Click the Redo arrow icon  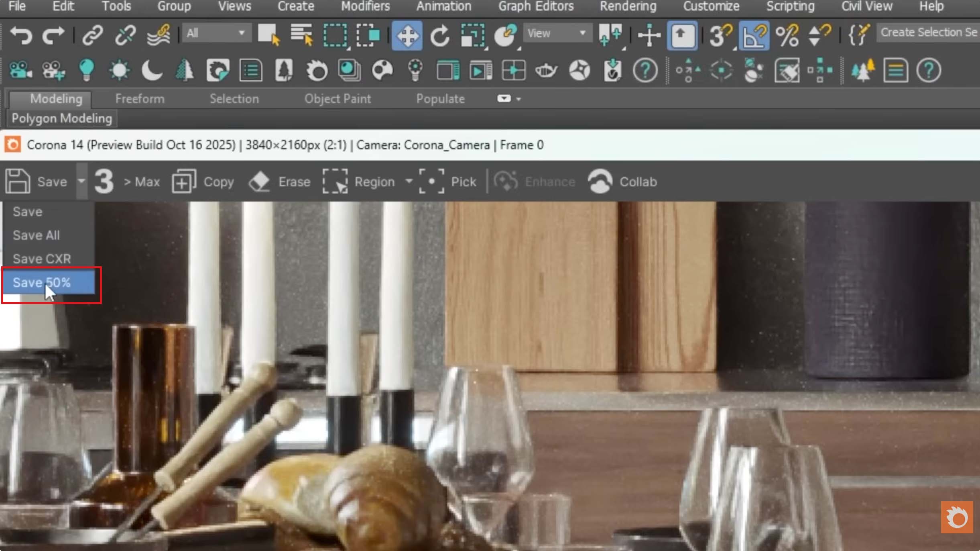(x=53, y=35)
